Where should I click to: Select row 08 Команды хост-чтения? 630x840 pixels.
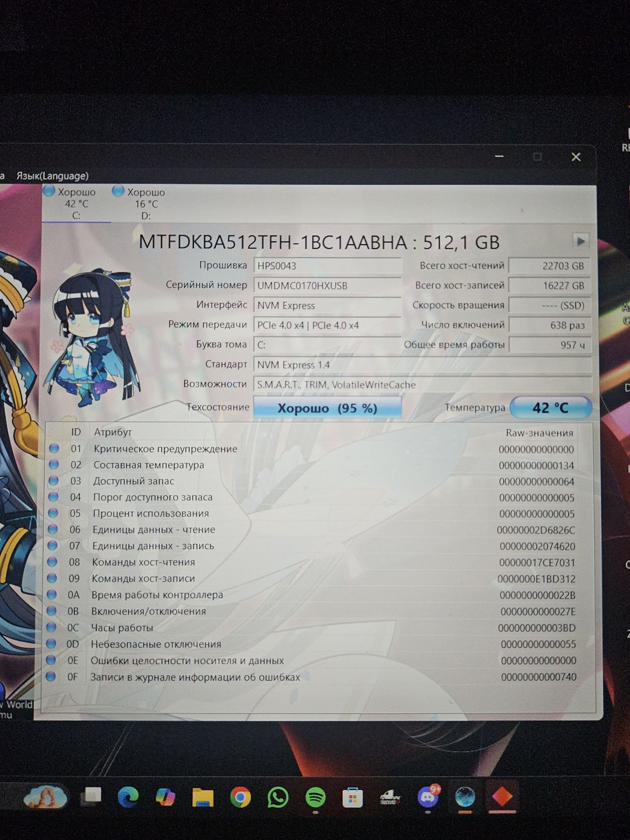[x=319, y=562]
